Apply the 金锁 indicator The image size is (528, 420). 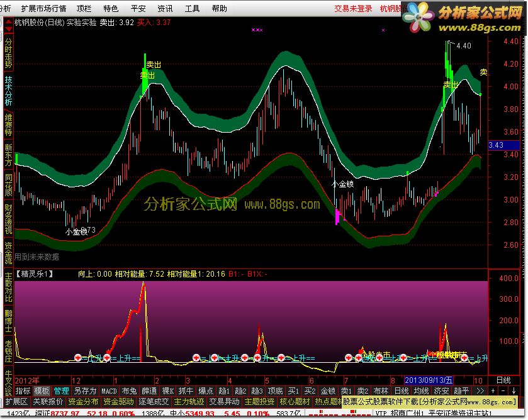click(x=328, y=390)
